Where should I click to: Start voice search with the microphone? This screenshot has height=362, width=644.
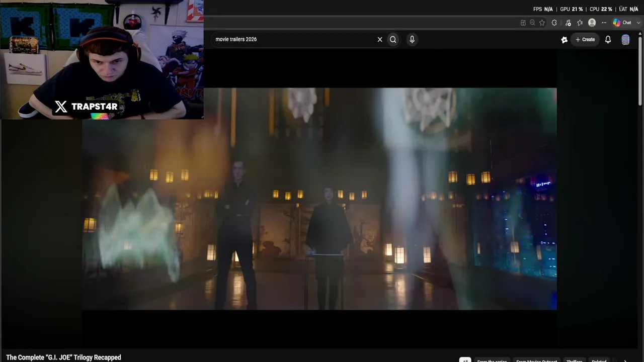click(412, 39)
